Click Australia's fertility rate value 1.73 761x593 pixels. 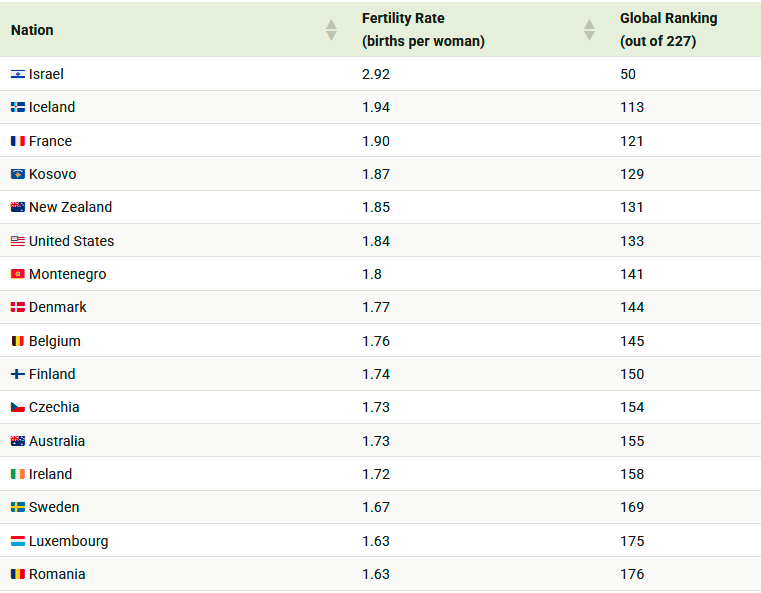coord(376,441)
